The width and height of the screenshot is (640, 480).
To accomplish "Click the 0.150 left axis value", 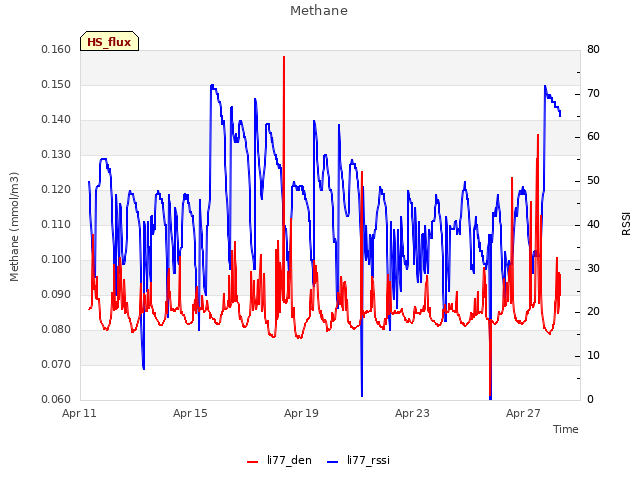I will 56,84.
